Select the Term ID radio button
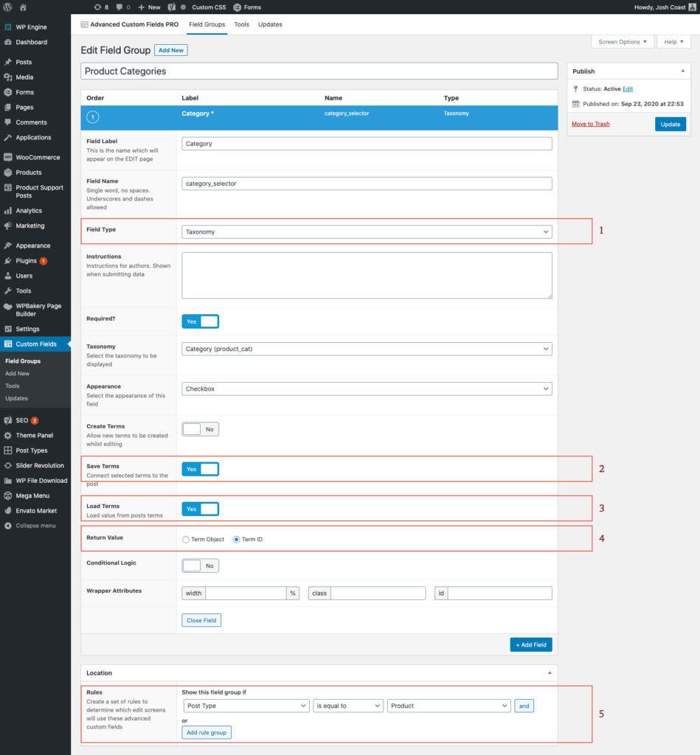The image size is (700, 755). [x=236, y=539]
